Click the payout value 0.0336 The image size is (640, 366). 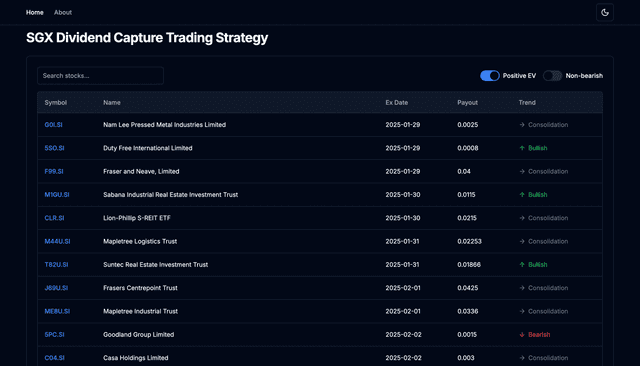pos(467,311)
